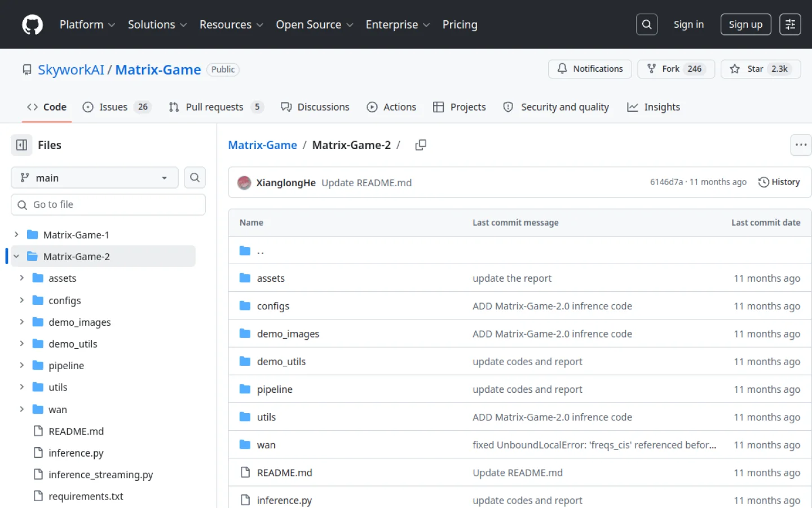This screenshot has height=508, width=812.
Task: Click XianglongHe's avatar image
Action: (x=244, y=183)
